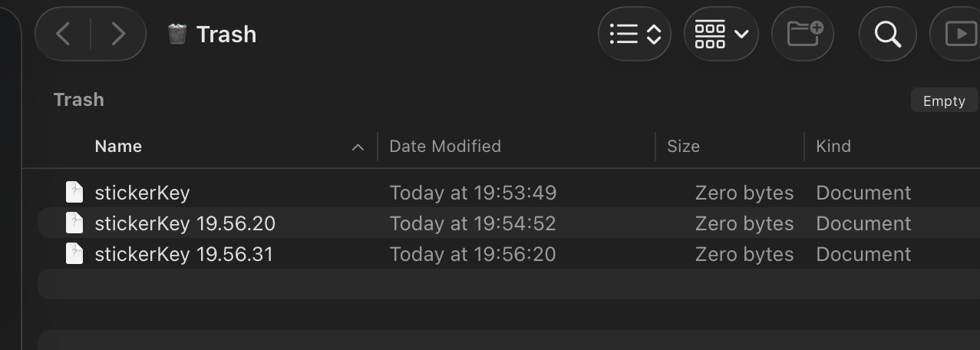Go forward in Finder history

(118, 34)
